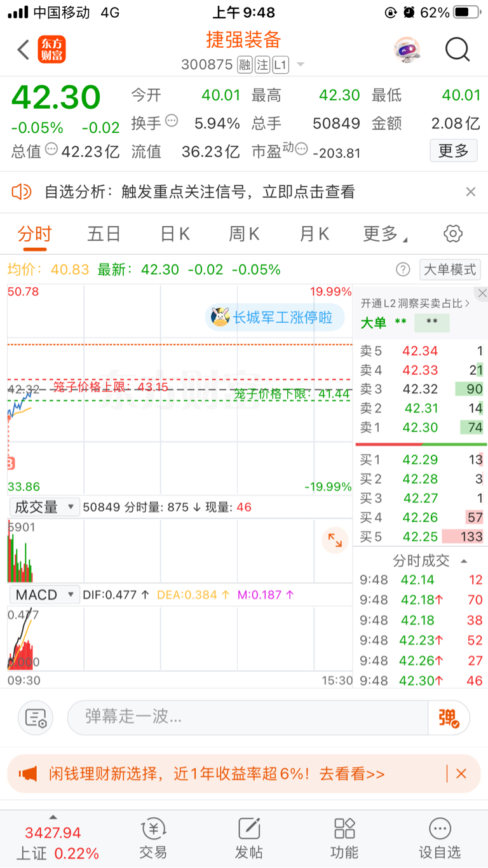Tap the alarm clock status icon
The image size is (488, 868).
click(409, 12)
